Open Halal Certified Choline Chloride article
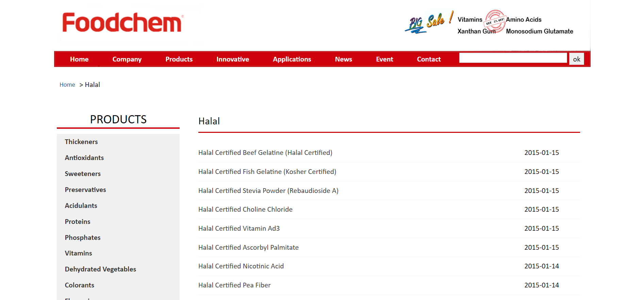Image resolution: width=644 pixels, height=300 pixels. click(x=245, y=209)
